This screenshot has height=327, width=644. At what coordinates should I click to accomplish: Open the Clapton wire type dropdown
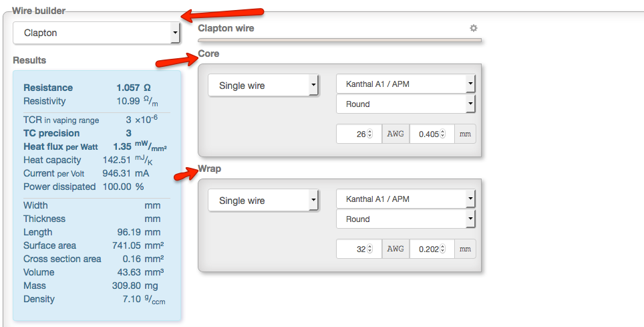click(x=97, y=32)
